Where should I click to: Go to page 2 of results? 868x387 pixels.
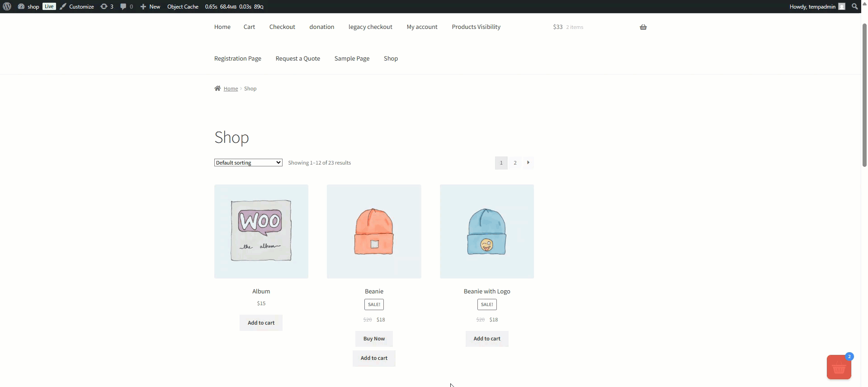(515, 163)
